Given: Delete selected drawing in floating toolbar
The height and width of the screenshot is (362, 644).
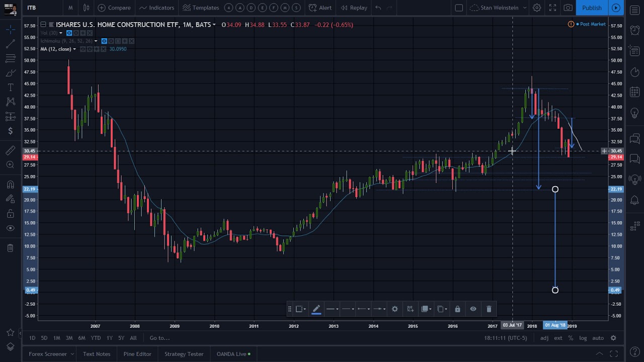Looking at the screenshot, I should (489, 309).
